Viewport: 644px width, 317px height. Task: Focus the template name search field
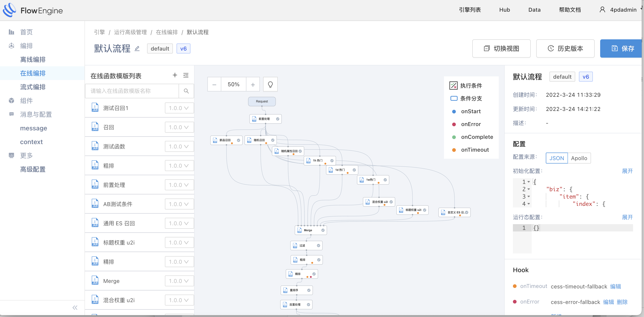coord(132,91)
